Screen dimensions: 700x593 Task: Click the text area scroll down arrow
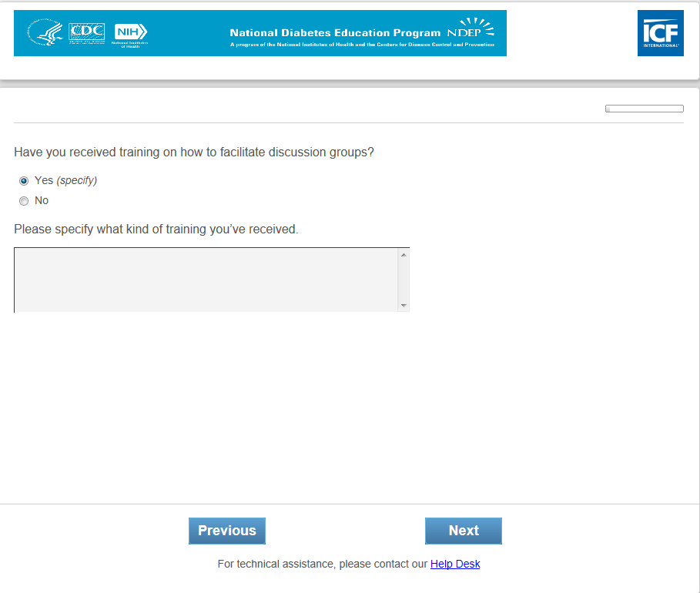point(404,306)
